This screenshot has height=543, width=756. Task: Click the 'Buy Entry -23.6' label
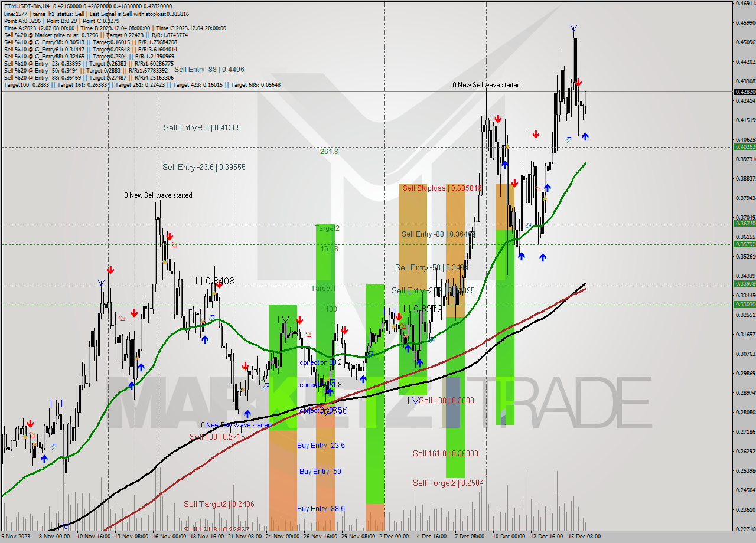coord(321,446)
